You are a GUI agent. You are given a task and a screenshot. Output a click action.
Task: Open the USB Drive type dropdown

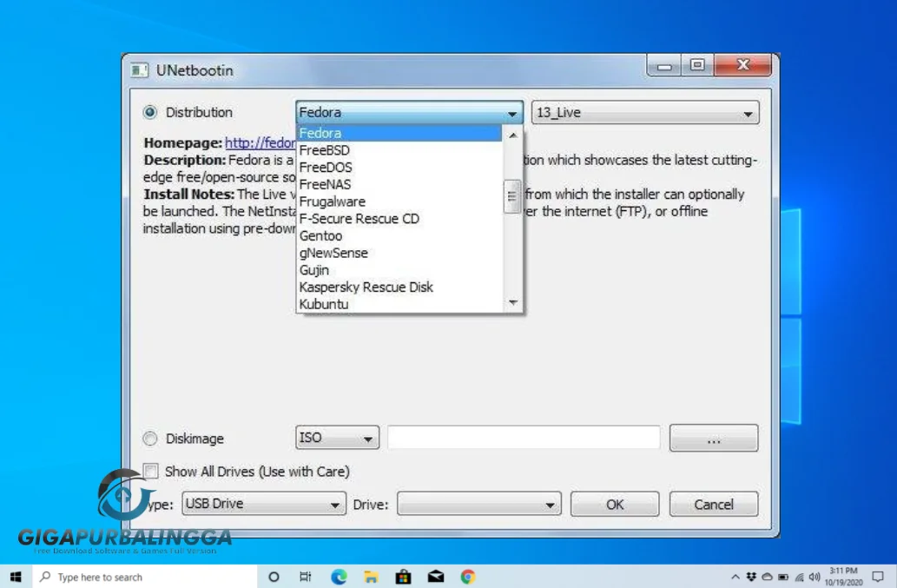[264, 504]
